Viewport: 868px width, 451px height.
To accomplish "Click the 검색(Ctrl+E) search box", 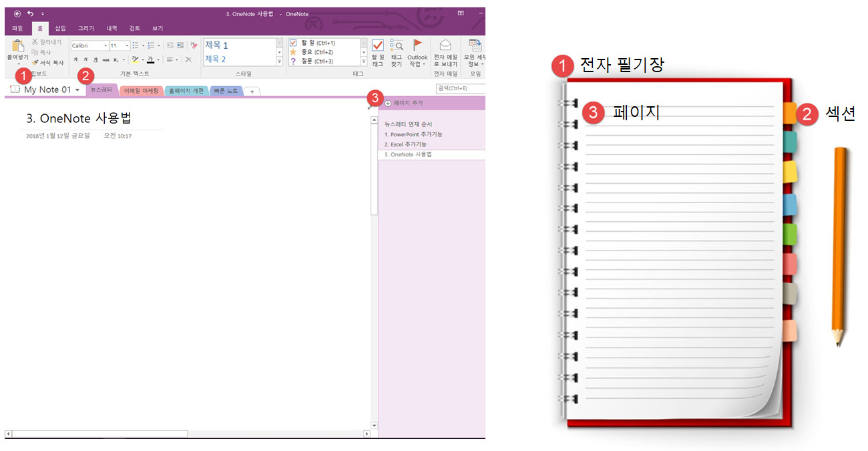I will coord(460,88).
